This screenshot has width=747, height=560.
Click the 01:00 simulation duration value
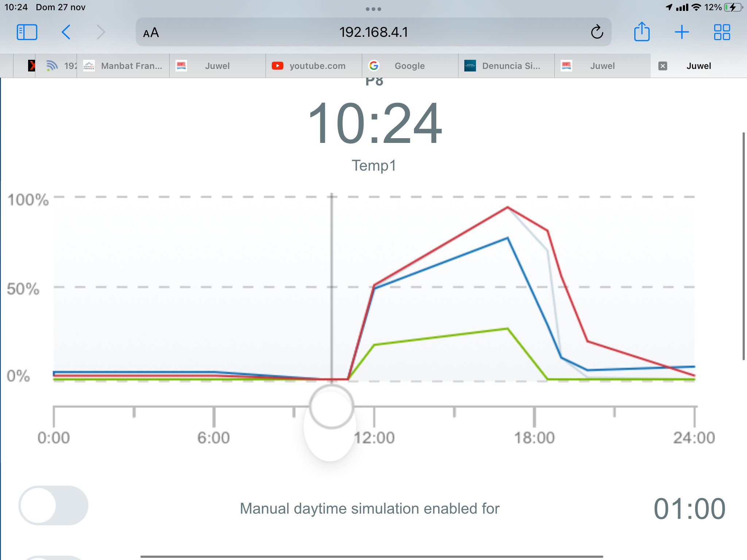coord(689,509)
